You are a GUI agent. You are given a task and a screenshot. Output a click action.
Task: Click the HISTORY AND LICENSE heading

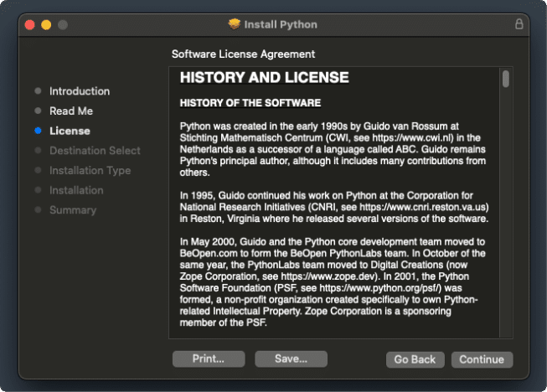[x=265, y=77]
